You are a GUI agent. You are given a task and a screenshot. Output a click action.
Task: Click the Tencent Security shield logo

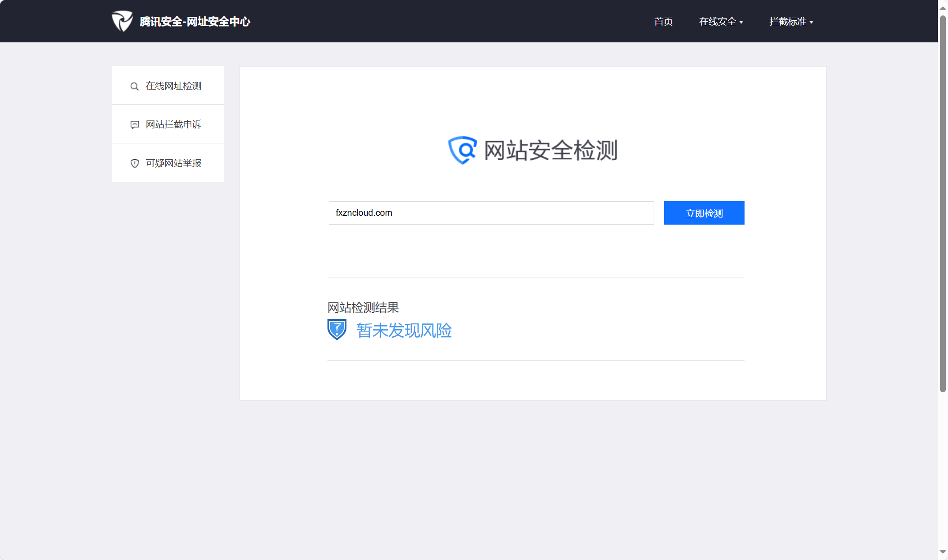[x=122, y=21]
